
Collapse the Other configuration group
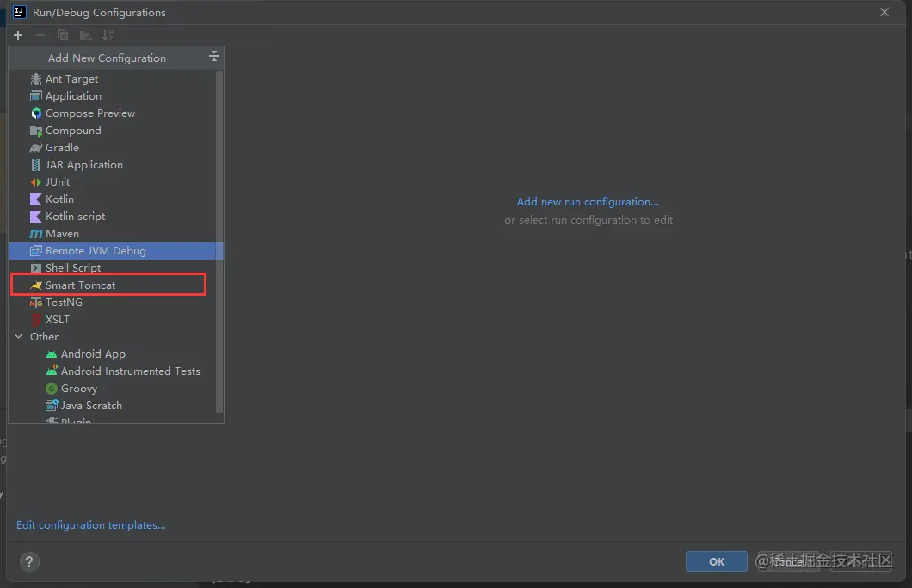(19, 336)
